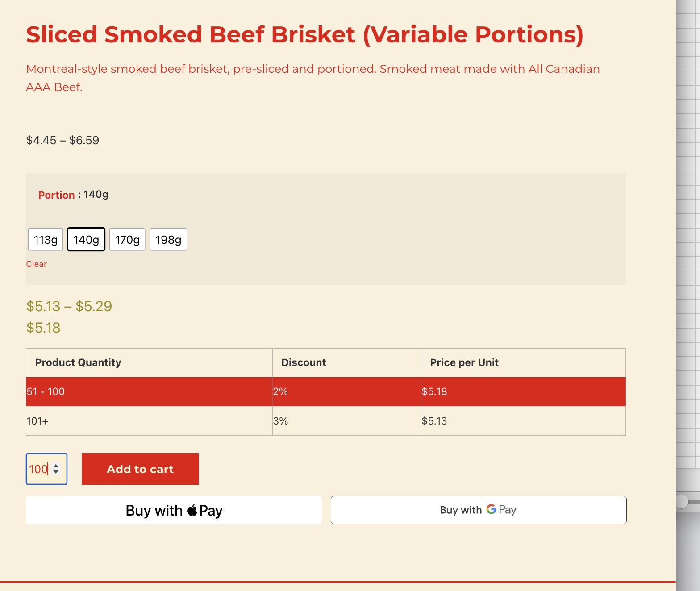Click the Portion label text
This screenshot has width=700, height=591.
pyautogui.click(x=56, y=195)
